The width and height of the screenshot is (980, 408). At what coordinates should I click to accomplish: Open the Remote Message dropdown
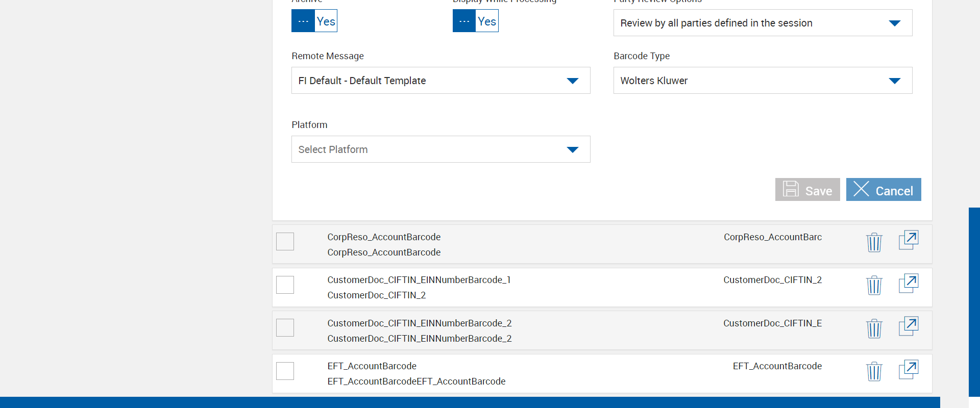[x=440, y=81]
